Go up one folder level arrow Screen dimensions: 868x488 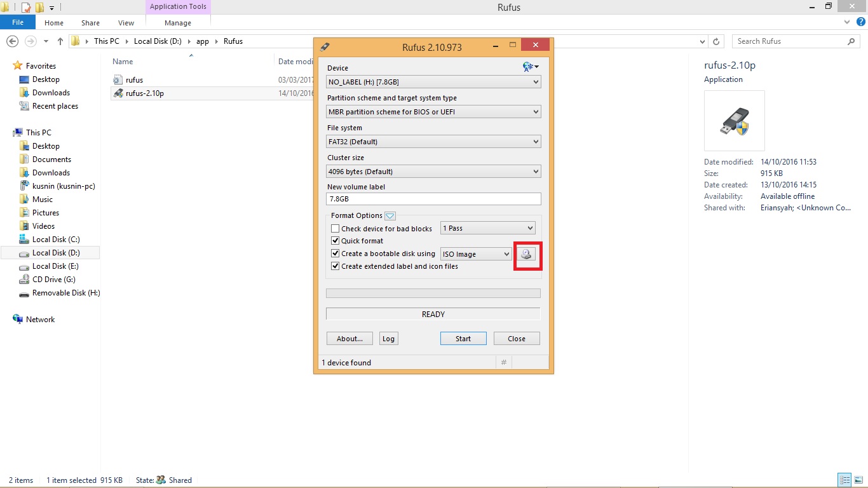click(x=60, y=41)
